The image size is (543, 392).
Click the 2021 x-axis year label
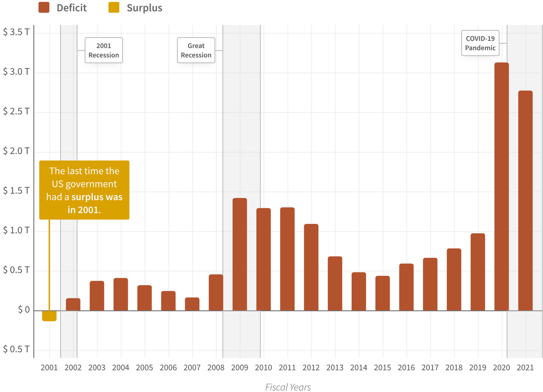pyautogui.click(x=525, y=368)
